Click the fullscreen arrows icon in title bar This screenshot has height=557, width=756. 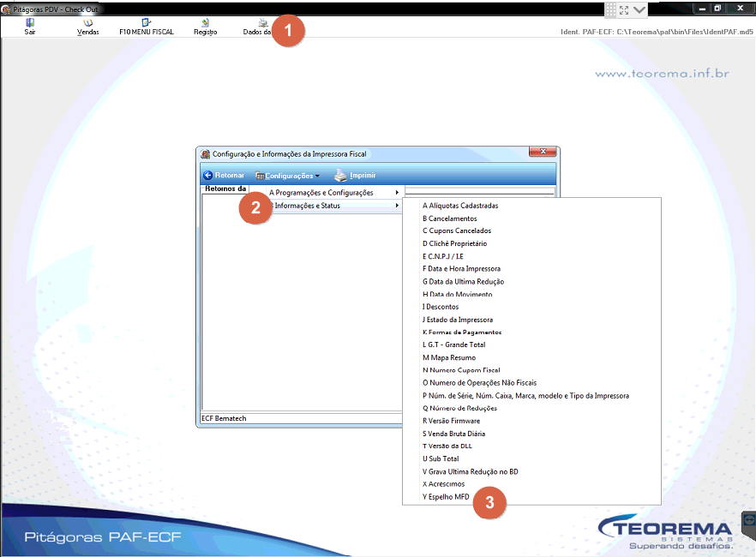point(624,9)
